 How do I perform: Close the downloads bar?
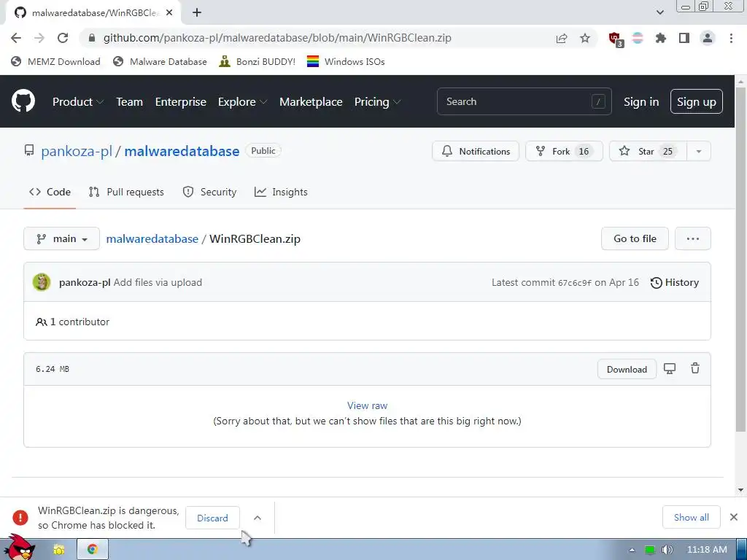coord(734,517)
